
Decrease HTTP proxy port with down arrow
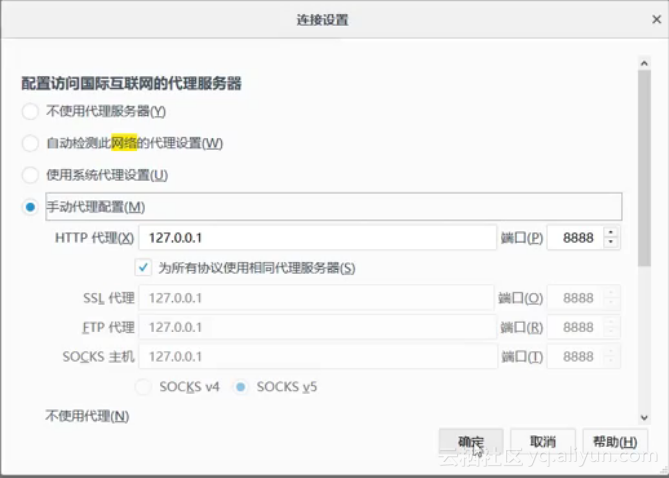tap(611, 243)
